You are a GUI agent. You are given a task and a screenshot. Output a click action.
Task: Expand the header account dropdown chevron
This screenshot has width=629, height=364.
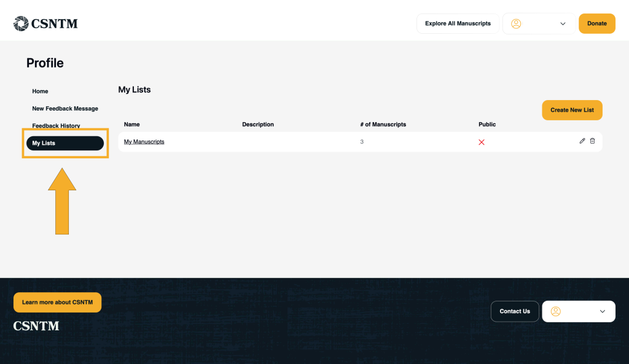pos(563,24)
